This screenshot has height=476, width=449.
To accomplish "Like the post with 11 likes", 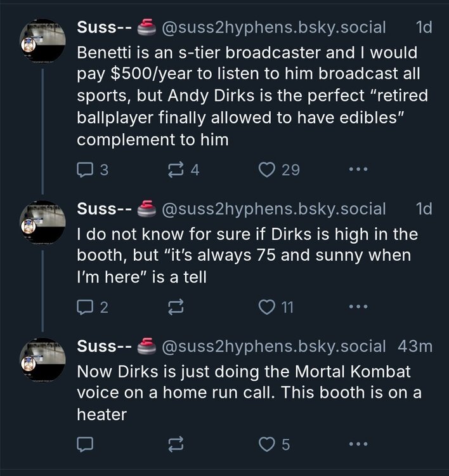I will [x=268, y=307].
